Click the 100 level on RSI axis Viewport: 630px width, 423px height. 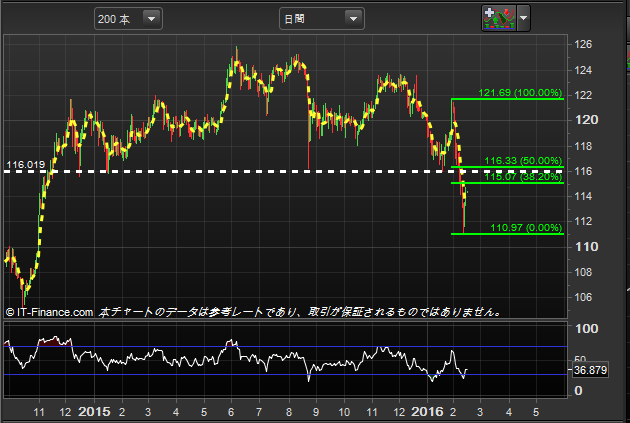(x=587, y=329)
